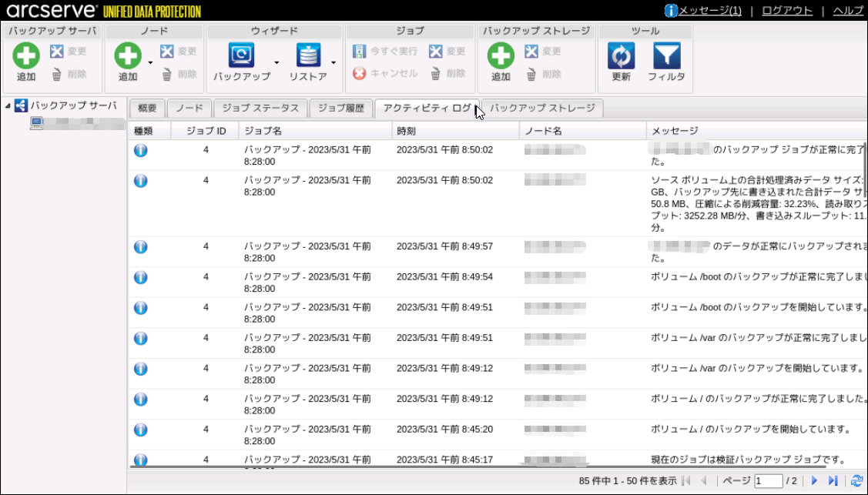Open the フィルタ funnel tool
Viewport: 868px width, 495px height.
pyautogui.click(x=666, y=56)
